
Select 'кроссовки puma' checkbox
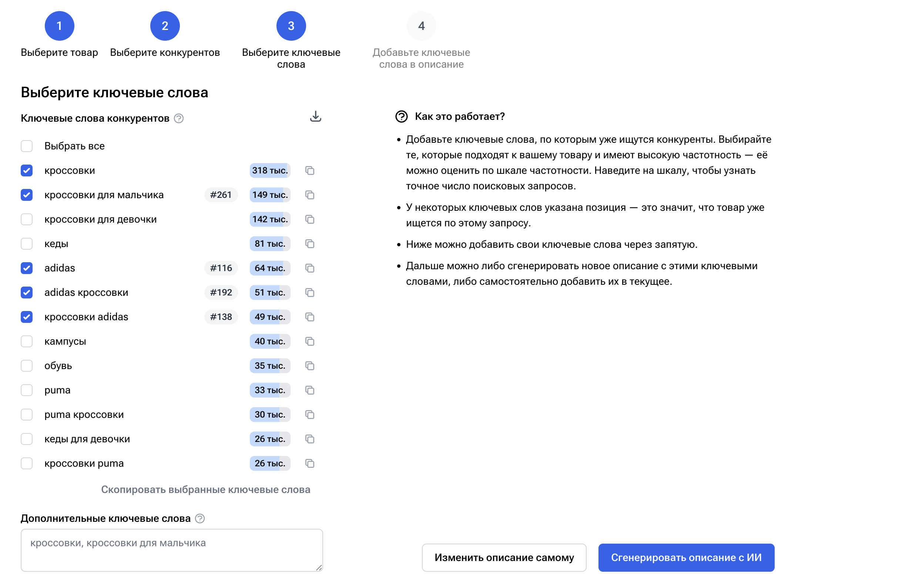coord(27,464)
